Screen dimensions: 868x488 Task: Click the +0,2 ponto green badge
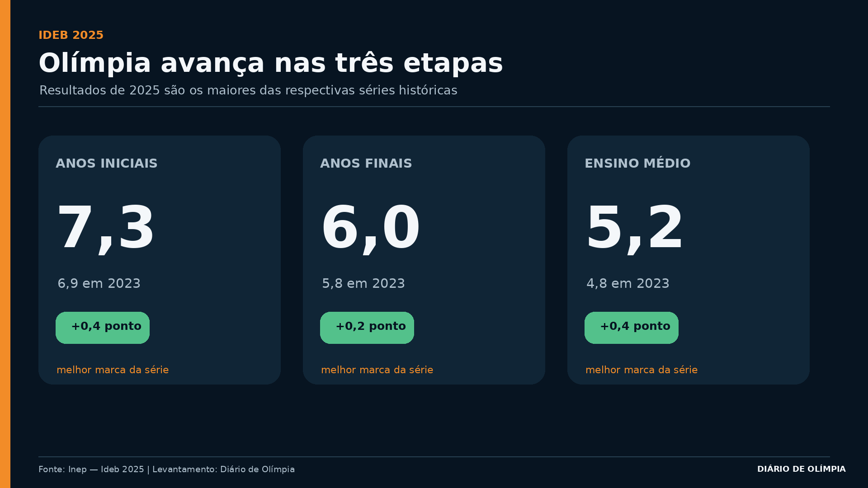pyautogui.click(x=367, y=328)
